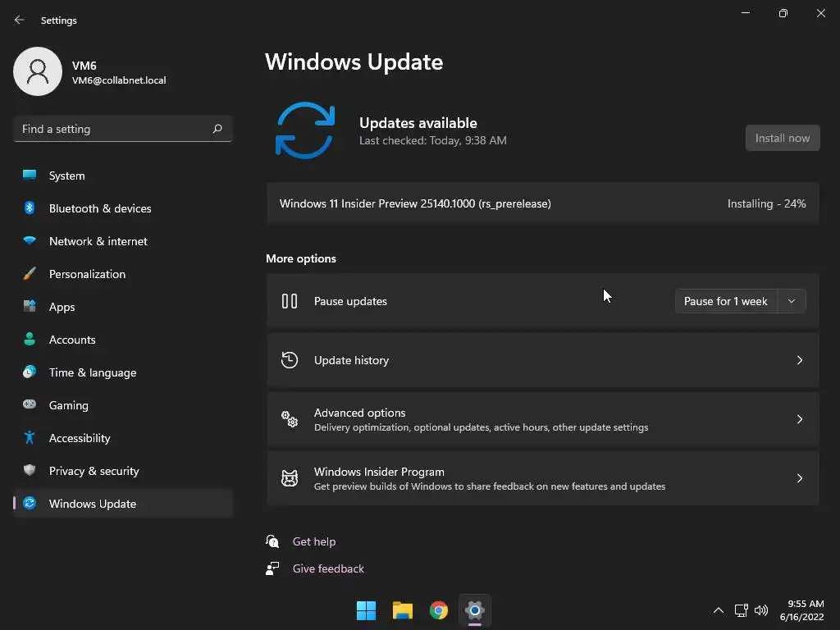
Task: Click the Network Wi-Fi icon in sidebar
Action: coord(30,240)
